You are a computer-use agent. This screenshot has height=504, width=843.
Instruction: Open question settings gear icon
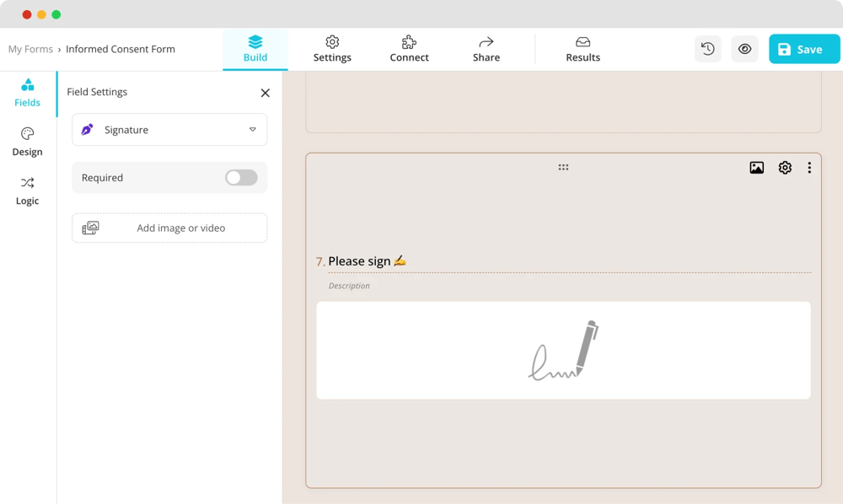pyautogui.click(x=785, y=168)
